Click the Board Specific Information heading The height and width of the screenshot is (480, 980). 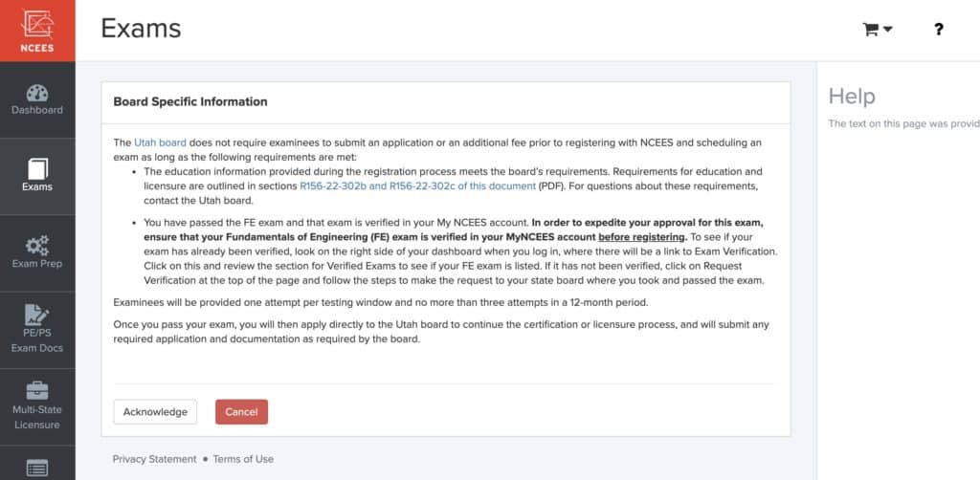pyautogui.click(x=190, y=101)
